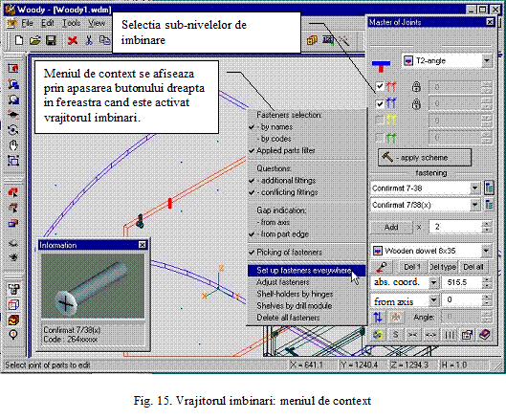Click the Open folder toolbar icon

click(34, 41)
